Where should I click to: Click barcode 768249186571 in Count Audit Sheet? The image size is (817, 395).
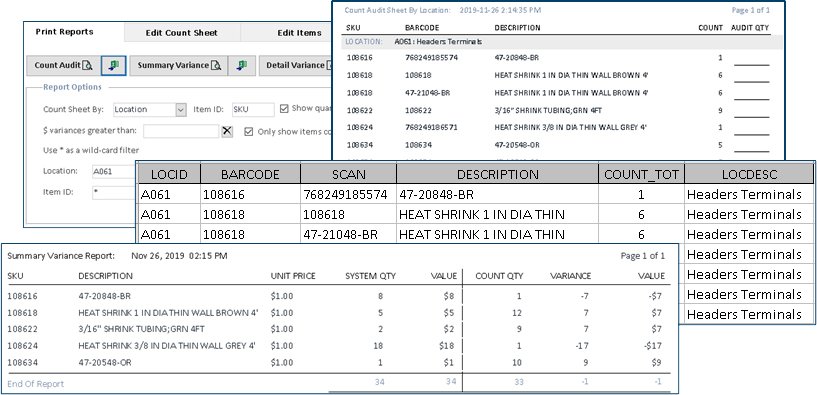[x=431, y=127]
